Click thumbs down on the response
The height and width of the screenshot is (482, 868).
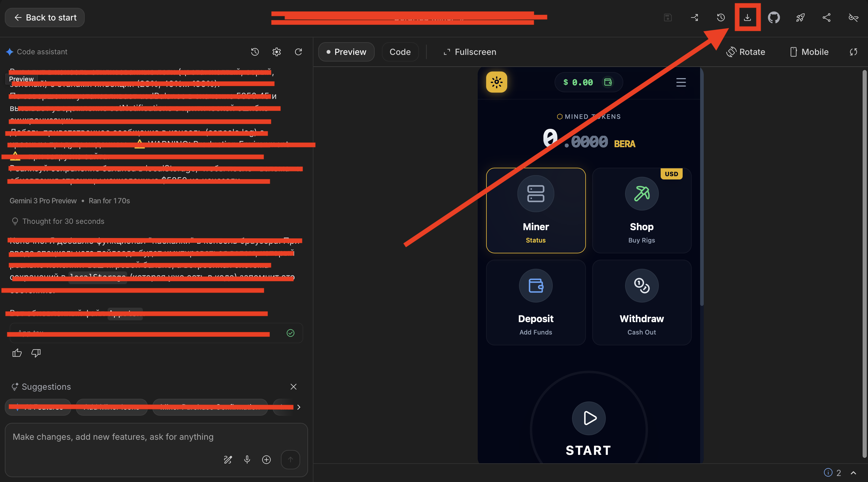tap(36, 353)
